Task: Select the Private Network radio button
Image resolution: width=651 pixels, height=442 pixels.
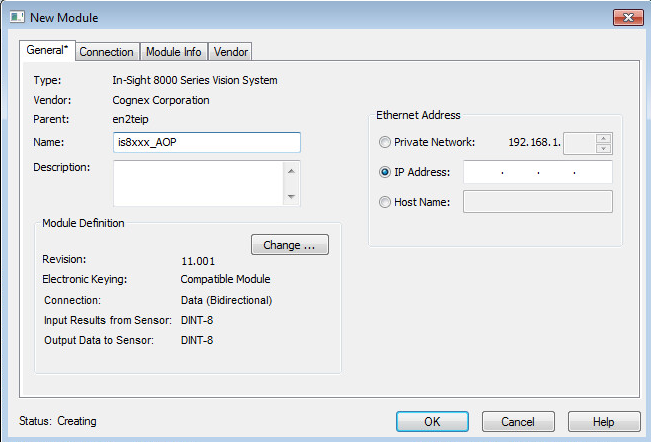Action: pyautogui.click(x=385, y=142)
